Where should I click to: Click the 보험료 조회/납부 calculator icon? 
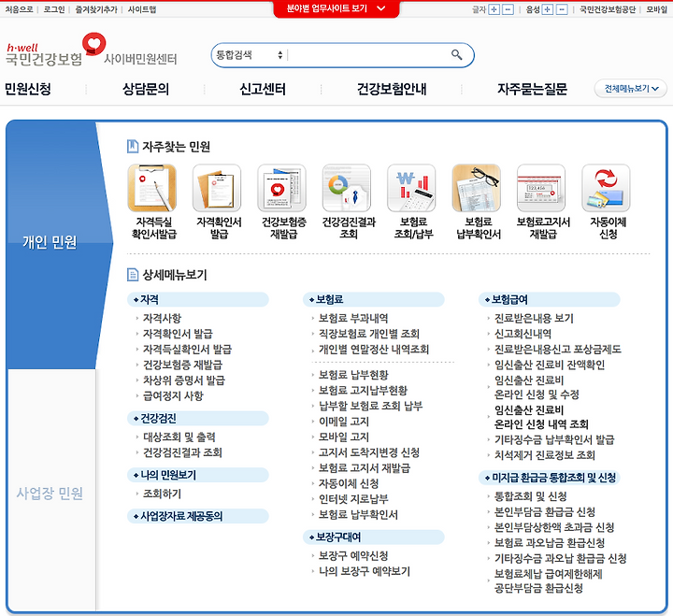point(411,188)
